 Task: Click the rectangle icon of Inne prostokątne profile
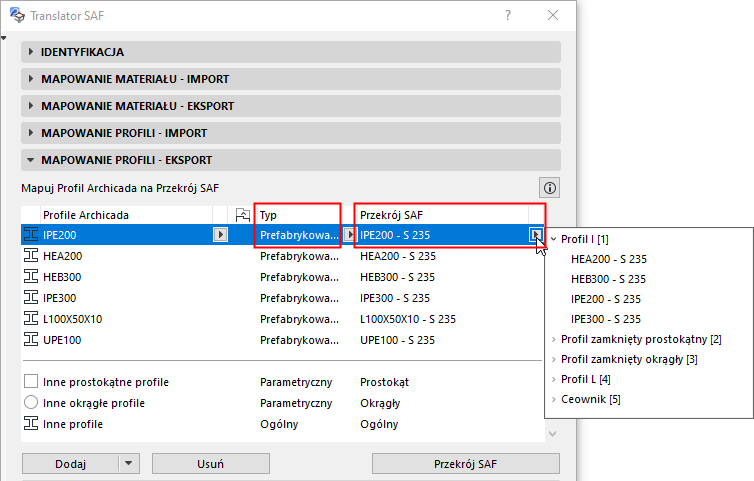point(31,381)
